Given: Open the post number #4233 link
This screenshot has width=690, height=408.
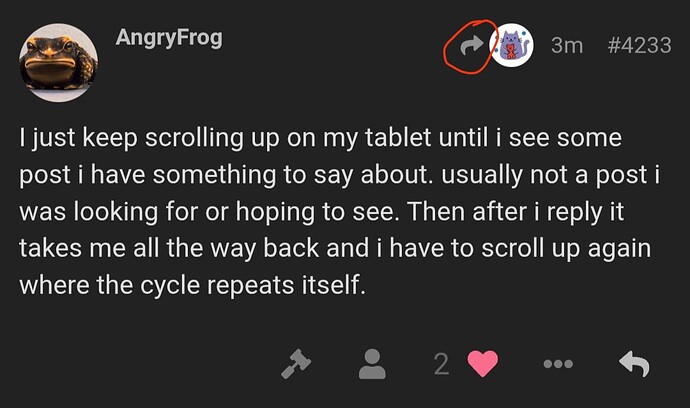Looking at the screenshot, I should click(639, 46).
